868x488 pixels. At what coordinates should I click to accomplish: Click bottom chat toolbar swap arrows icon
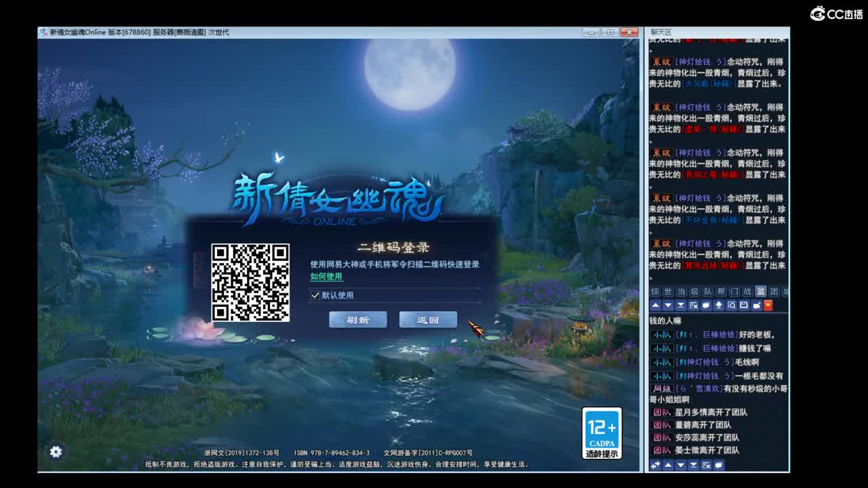click(x=655, y=465)
